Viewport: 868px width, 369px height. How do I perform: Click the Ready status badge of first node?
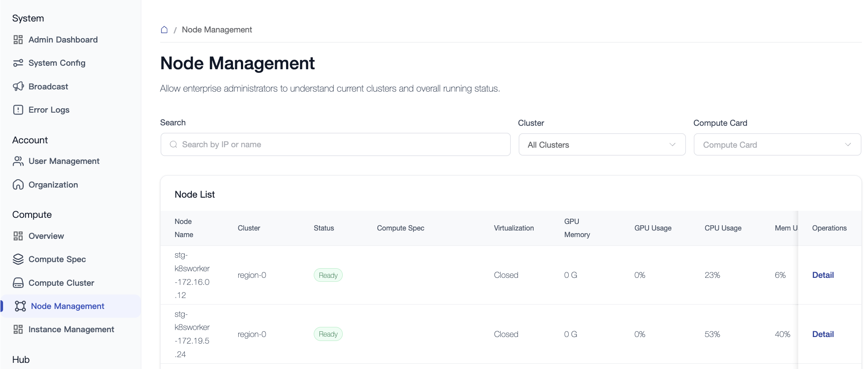[328, 275]
